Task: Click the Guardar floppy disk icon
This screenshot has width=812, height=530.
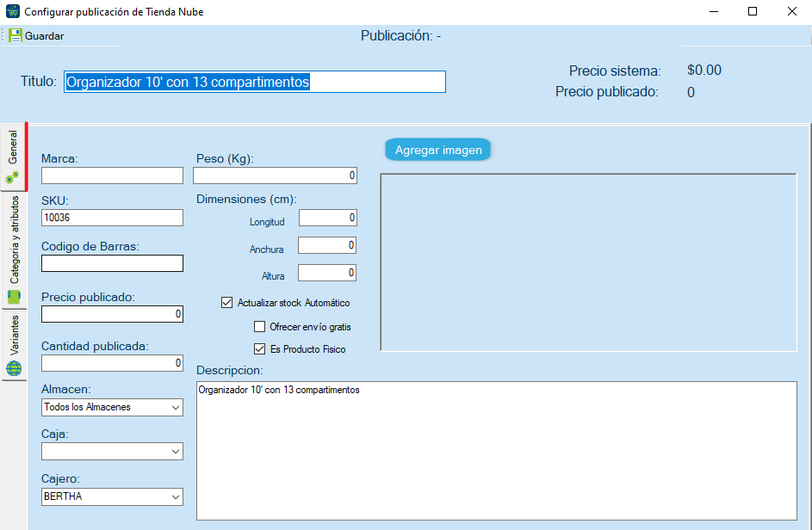Action: click(15, 36)
